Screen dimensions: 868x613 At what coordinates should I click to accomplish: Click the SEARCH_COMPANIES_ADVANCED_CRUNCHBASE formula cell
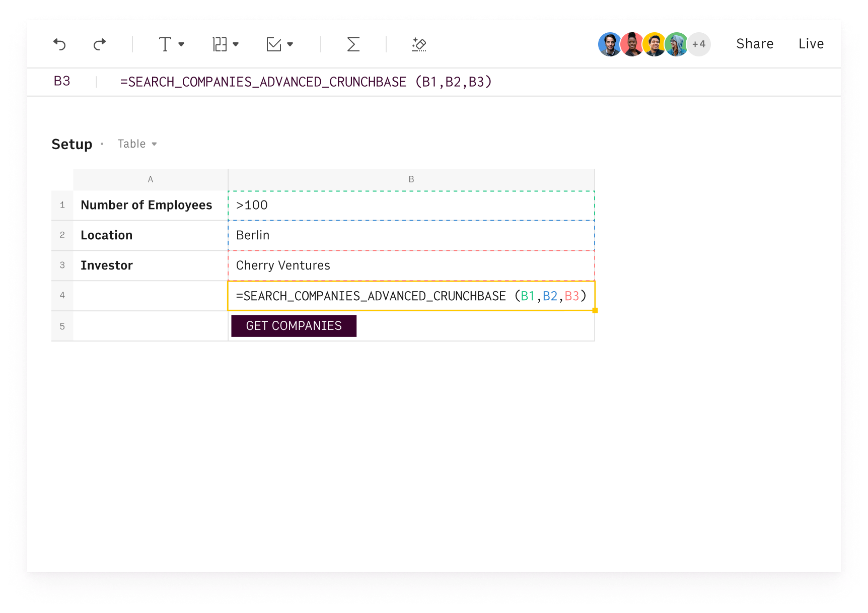(411, 296)
